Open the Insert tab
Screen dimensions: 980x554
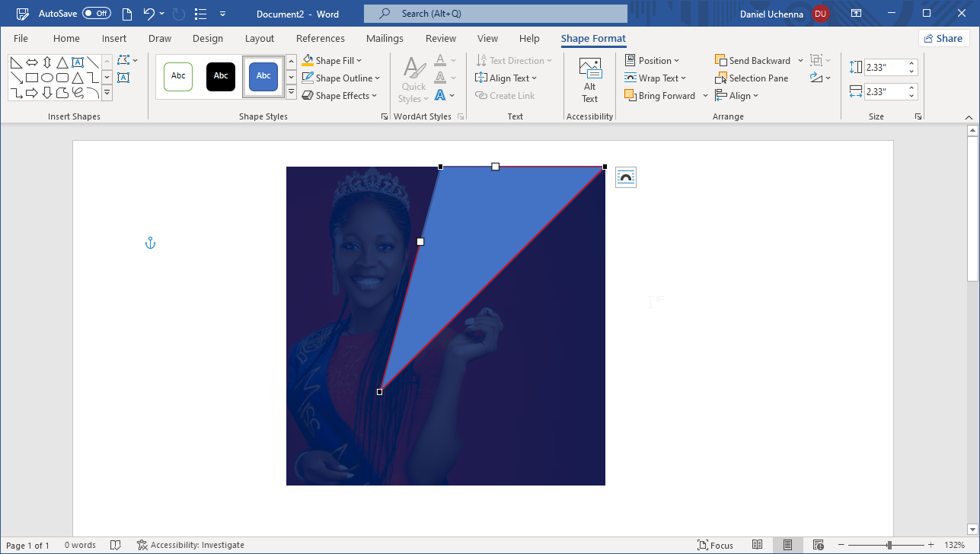click(x=114, y=39)
